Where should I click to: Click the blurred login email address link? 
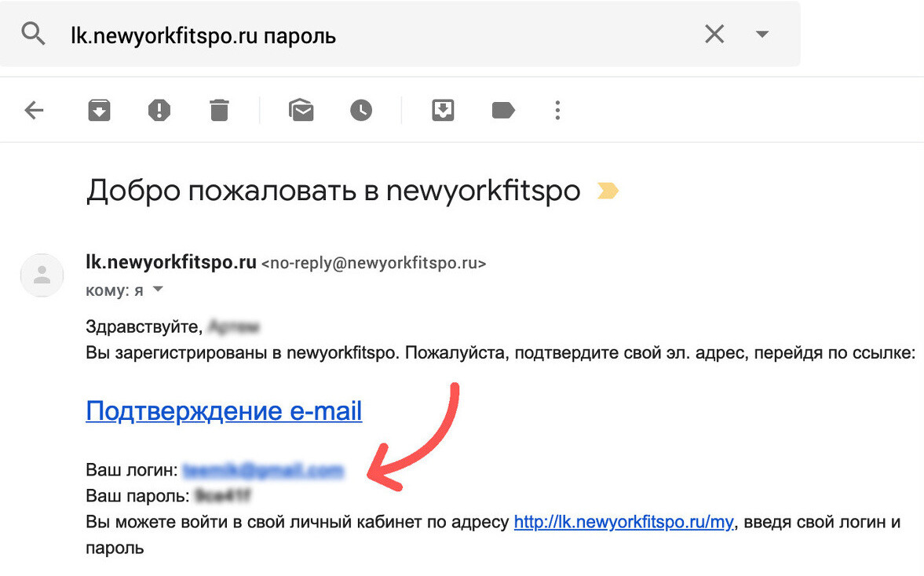tap(263, 470)
